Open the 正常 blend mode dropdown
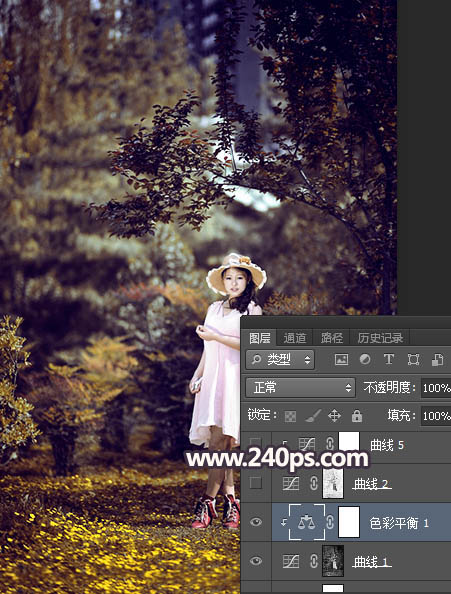 (x=300, y=388)
